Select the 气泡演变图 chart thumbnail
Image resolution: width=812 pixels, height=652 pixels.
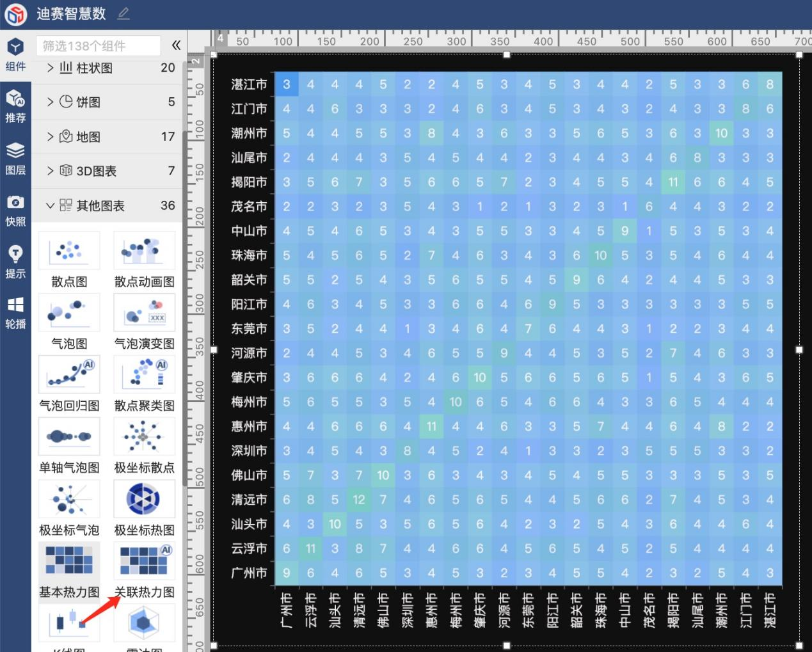point(145,312)
